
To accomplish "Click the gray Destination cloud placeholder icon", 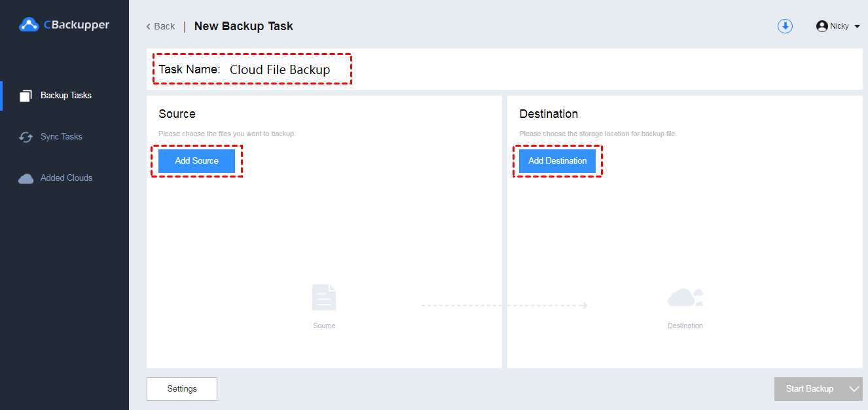I will pyautogui.click(x=685, y=298).
